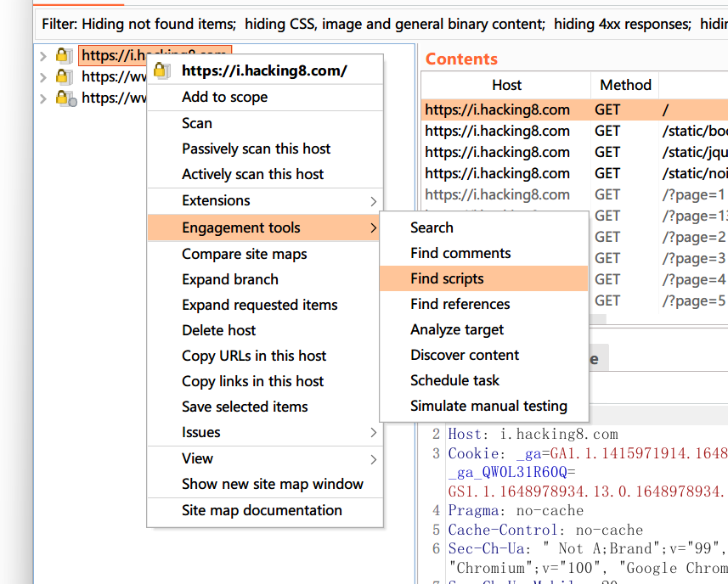Open the Issues submenu

(x=265, y=432)
